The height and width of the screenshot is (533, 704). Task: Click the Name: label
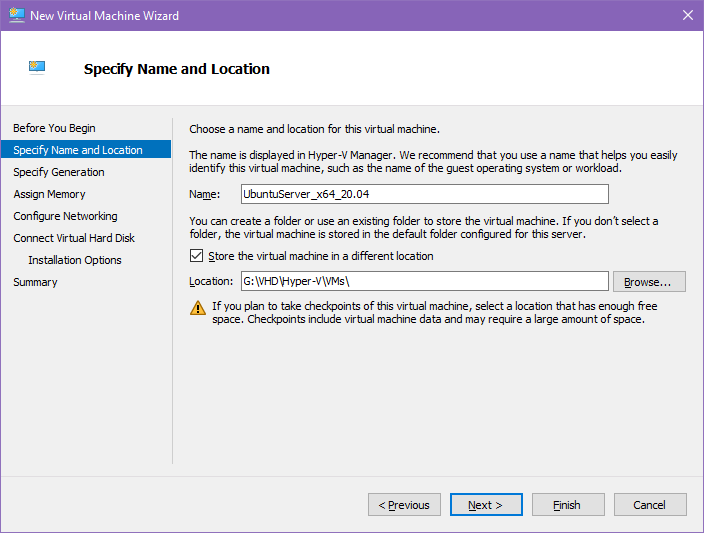pos(205,194)
